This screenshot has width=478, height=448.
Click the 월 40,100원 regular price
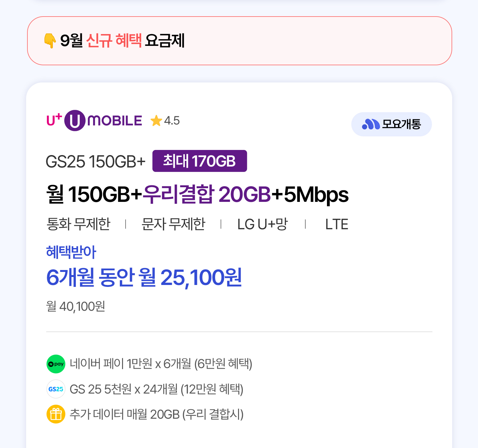(76, 306)
